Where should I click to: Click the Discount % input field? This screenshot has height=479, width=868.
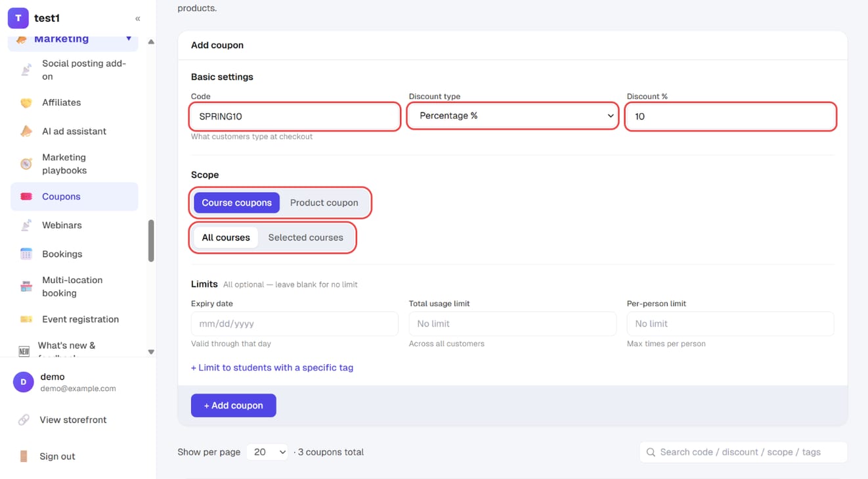click(x=730, y=116)
